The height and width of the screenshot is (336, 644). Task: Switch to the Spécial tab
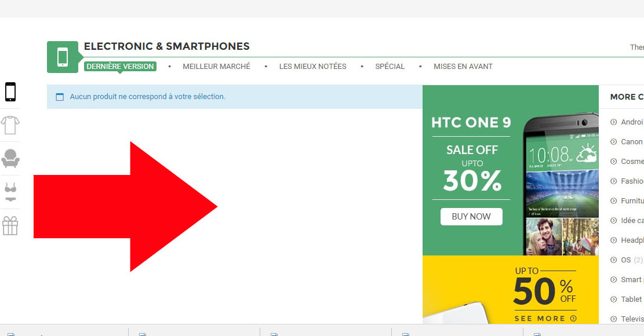click(390, 67)
